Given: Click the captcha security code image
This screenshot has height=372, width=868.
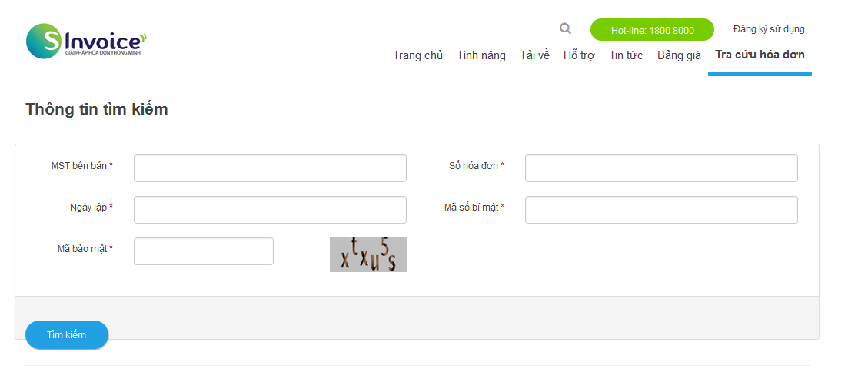Looking at the screenshot, I should pos(367,254).
